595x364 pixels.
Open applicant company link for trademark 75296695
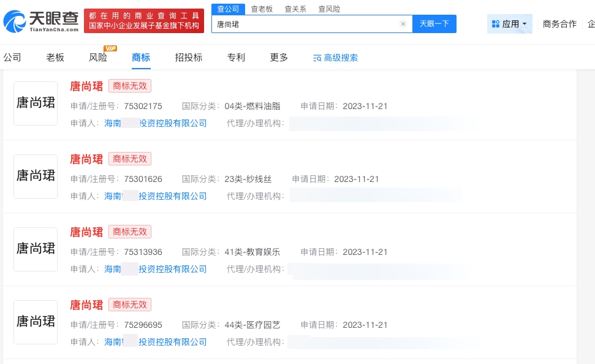[156, 341]
